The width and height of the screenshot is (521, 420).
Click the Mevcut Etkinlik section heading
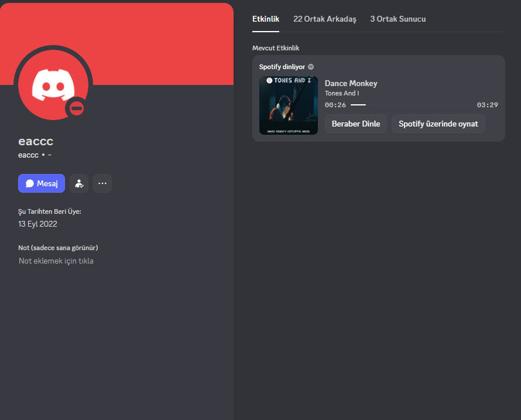pyautogui.click(x=276, y=48)
